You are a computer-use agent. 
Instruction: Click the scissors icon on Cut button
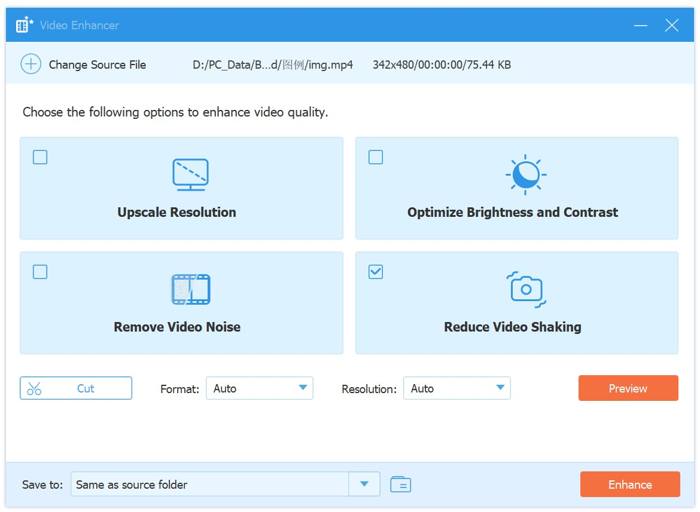34,388
